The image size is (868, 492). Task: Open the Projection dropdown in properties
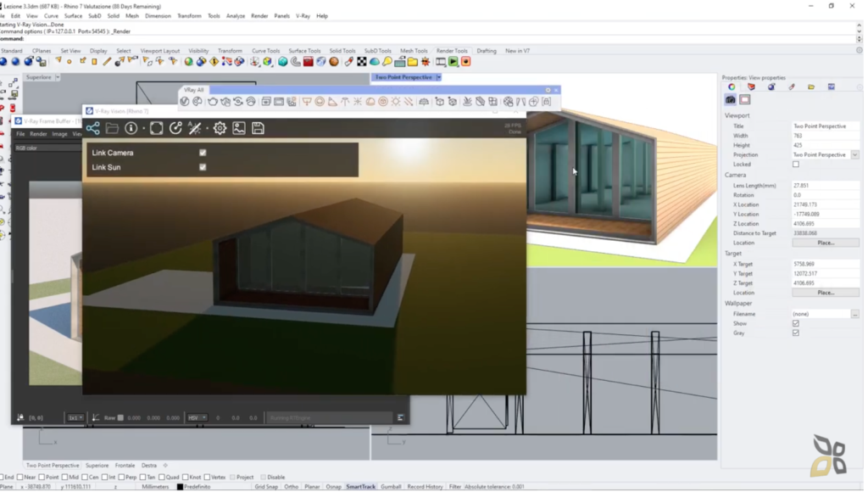click(855, 155)
